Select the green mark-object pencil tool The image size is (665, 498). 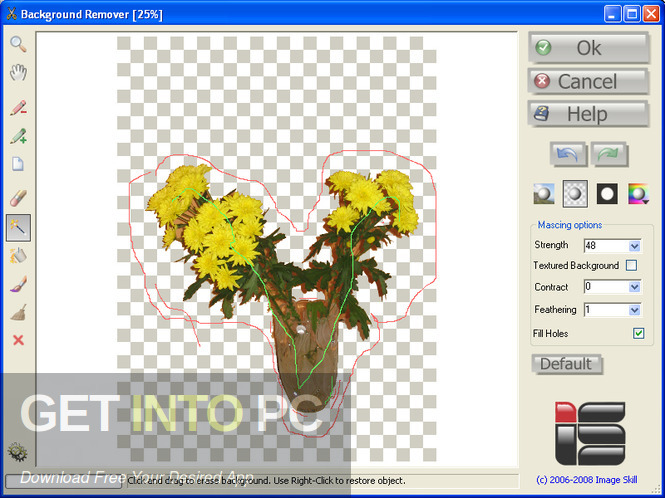18,136
